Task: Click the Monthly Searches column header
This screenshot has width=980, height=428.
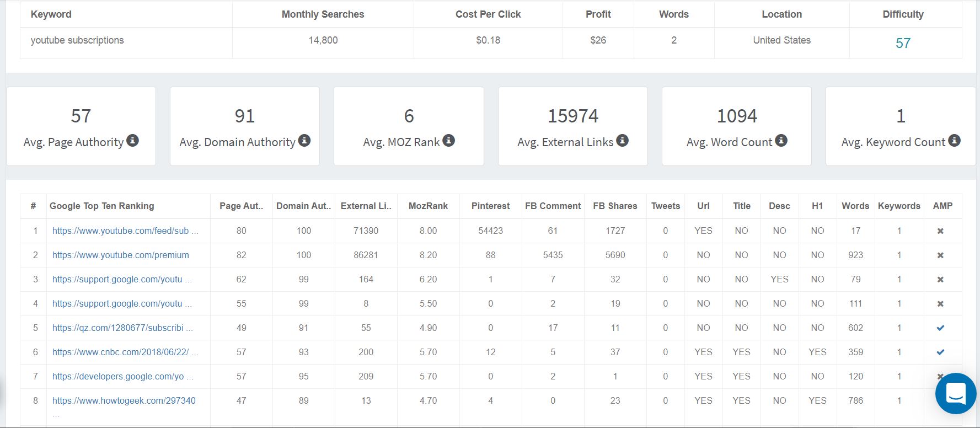Action: (323, 14)
